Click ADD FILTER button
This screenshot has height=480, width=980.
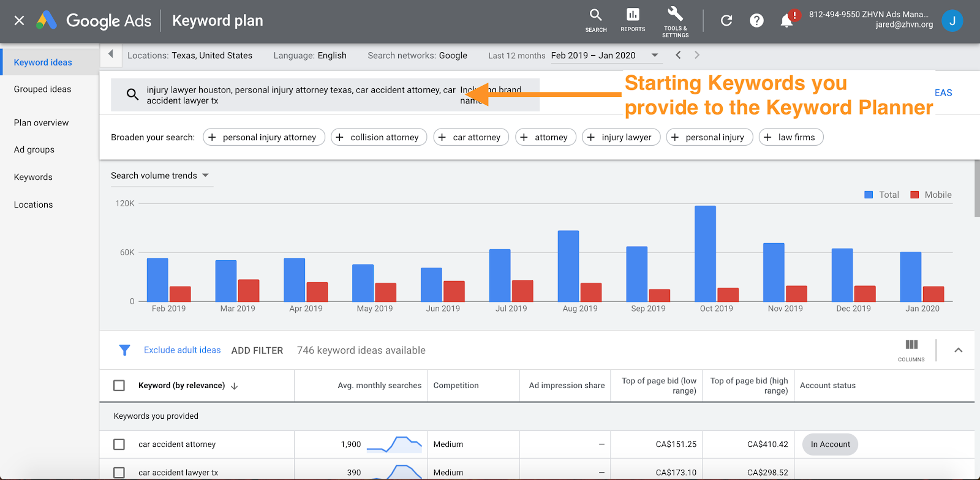[x=257, y=351]
